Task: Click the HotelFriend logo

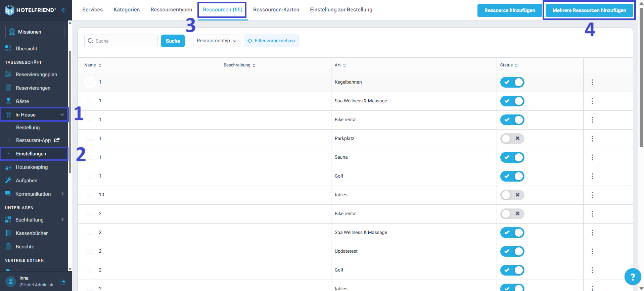Action: [31, 10]
